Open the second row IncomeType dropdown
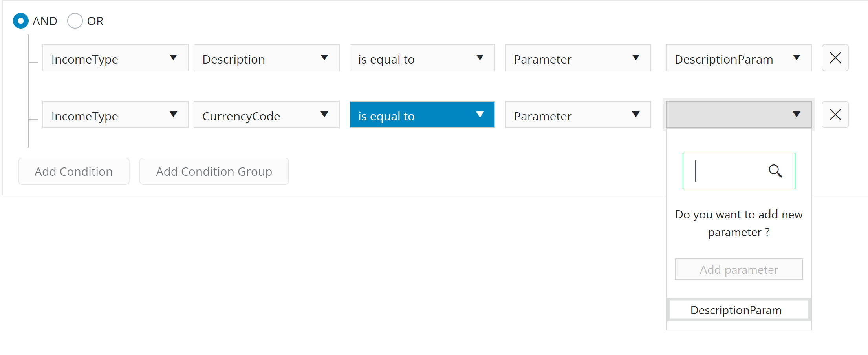The height and width of the screenshot is (355, 868). pos(115,115)
